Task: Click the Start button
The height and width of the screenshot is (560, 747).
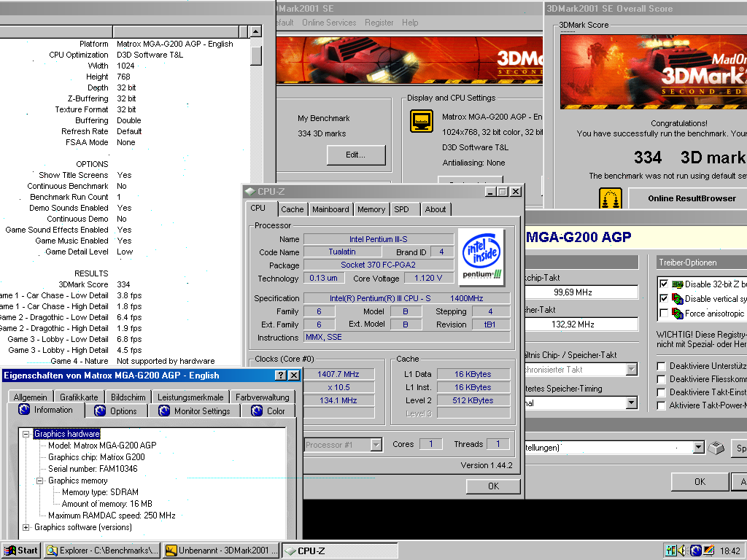Action: click(21, 551)
